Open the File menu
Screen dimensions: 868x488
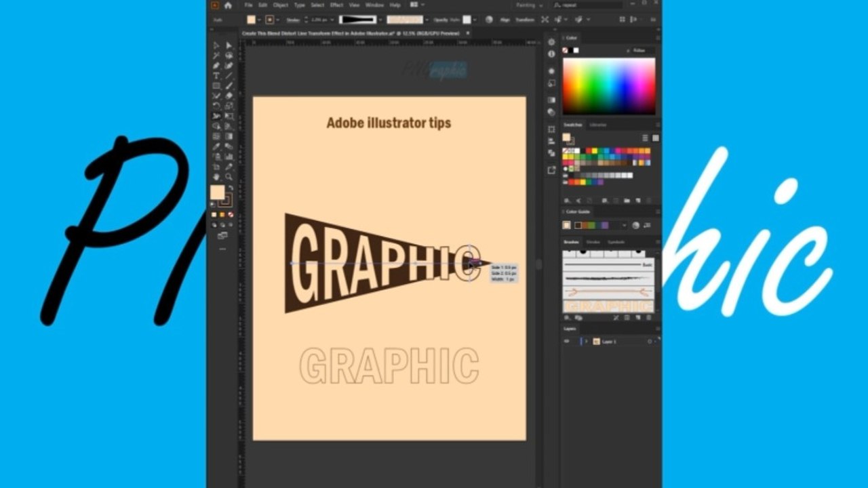(x=248, y=5)
